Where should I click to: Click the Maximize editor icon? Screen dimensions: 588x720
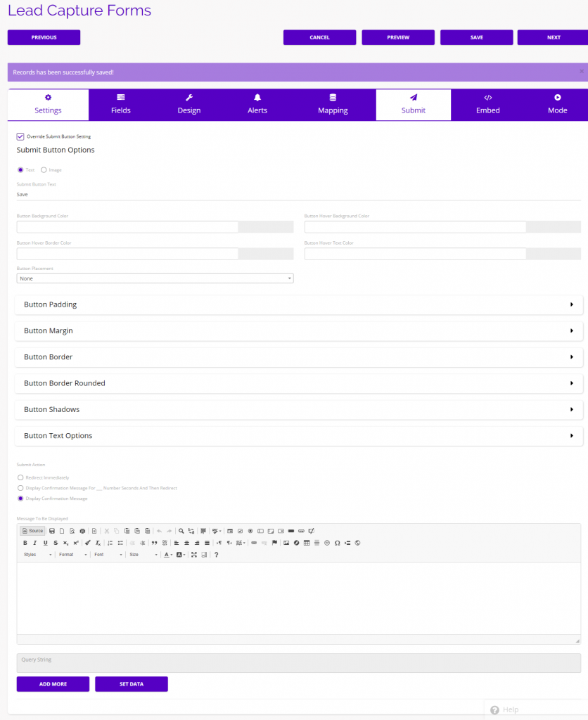coord(193,555)
